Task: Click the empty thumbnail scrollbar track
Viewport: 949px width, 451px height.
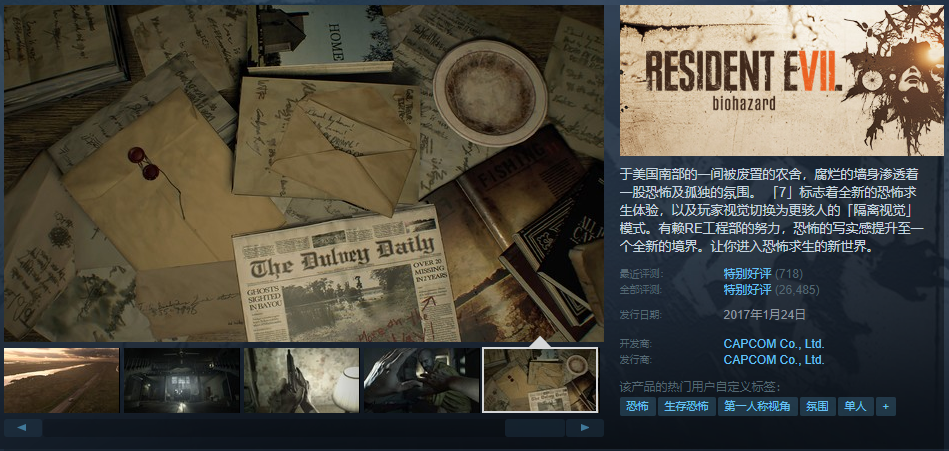Action: click(274, 428)
